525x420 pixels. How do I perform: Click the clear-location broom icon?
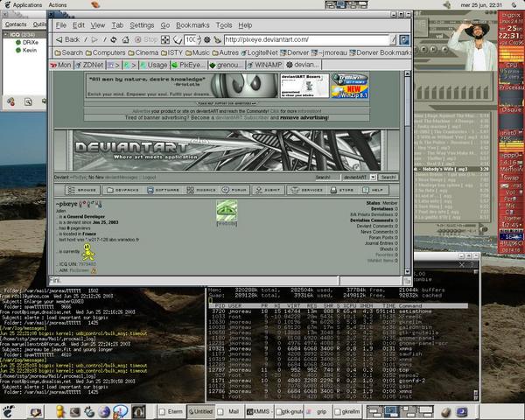coord(217,40)
